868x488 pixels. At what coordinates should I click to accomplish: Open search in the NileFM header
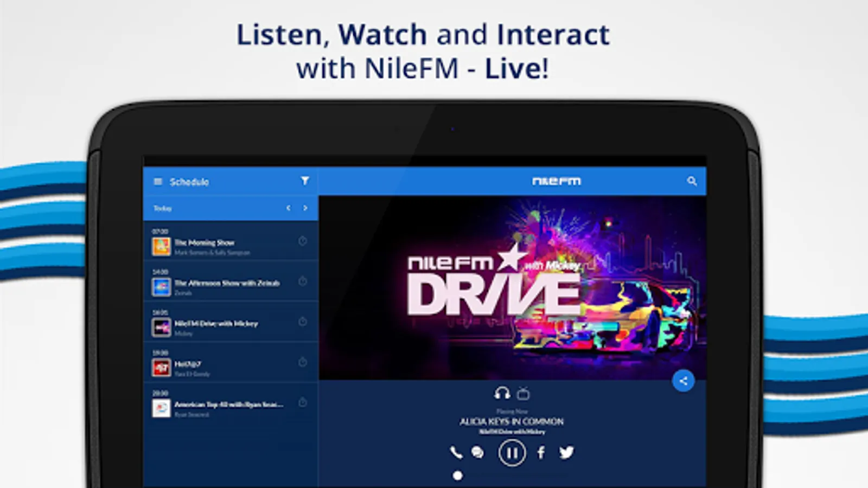coord(692,181)
